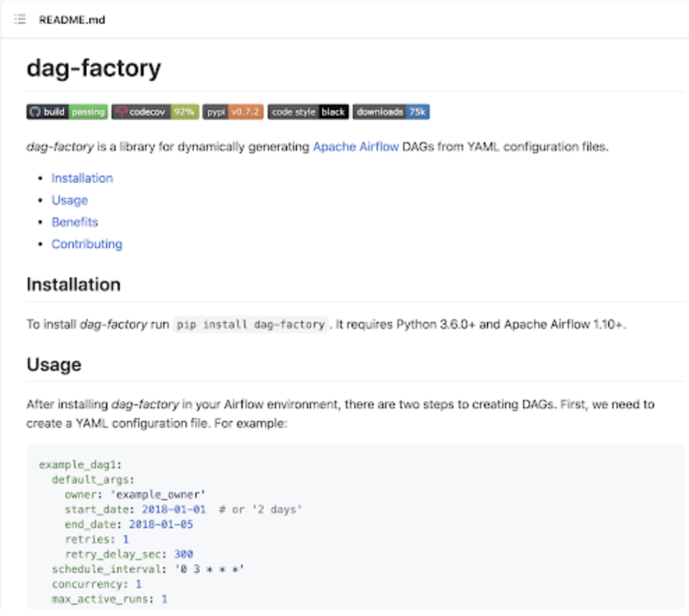Viewport: 689px width, 616px height.
Task: Open the Benefits section link
Action: tap(75, 222)
